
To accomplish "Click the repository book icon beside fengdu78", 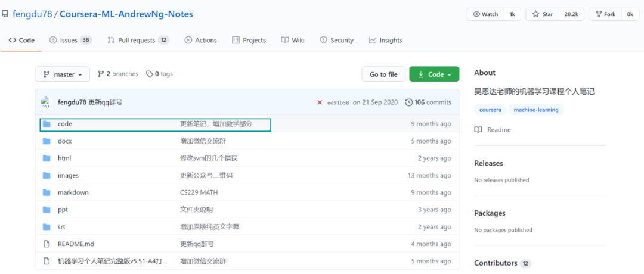I will coord(5,14).
